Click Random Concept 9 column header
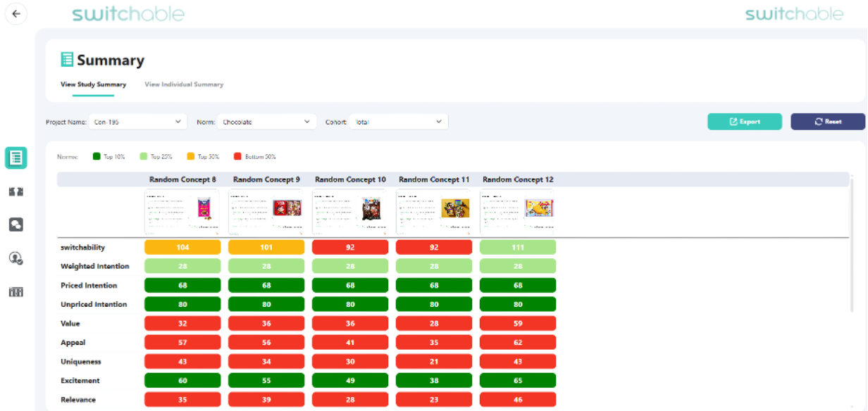This screenshot has height=411, width=868. pos(266,179)
